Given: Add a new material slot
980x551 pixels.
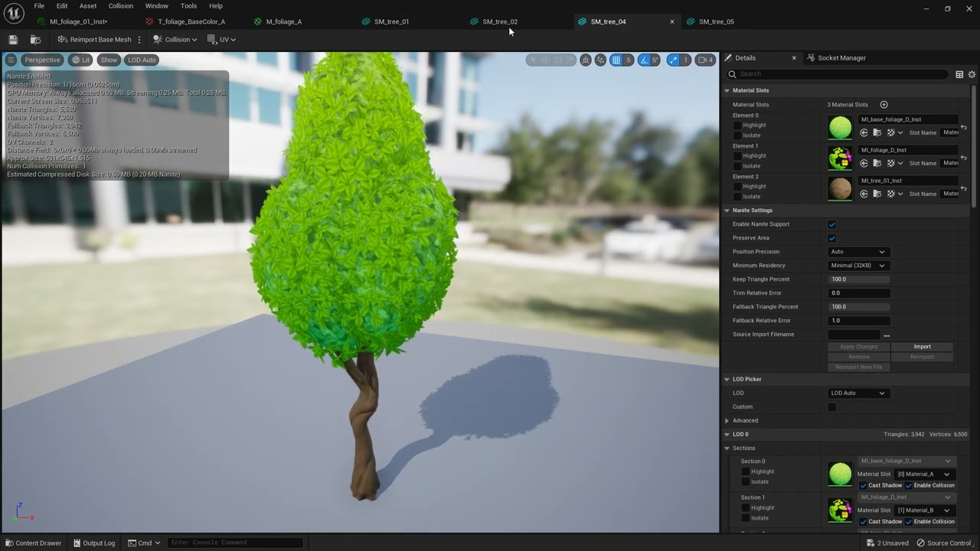Looking at the screenshot, I should (884, 104).
